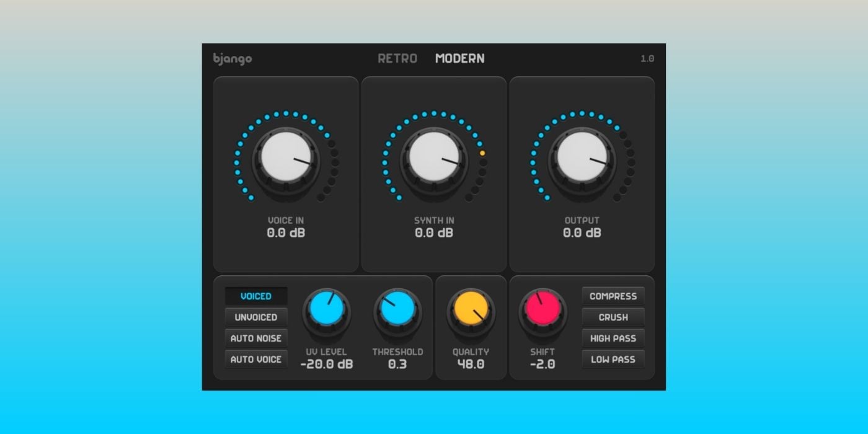Image resolution: width=868 pixels, height=434 pixels.
Task: Turn on AUTO NOISE
Action: [256, 339]
